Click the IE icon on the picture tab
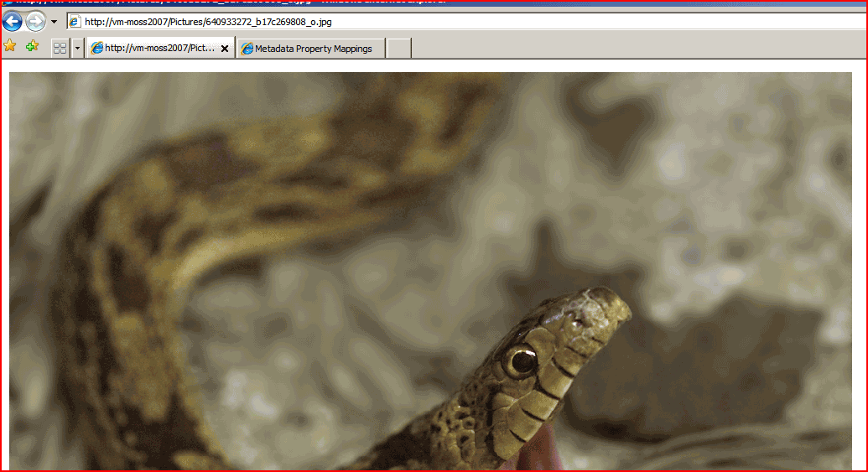 (x=96, y=49)
